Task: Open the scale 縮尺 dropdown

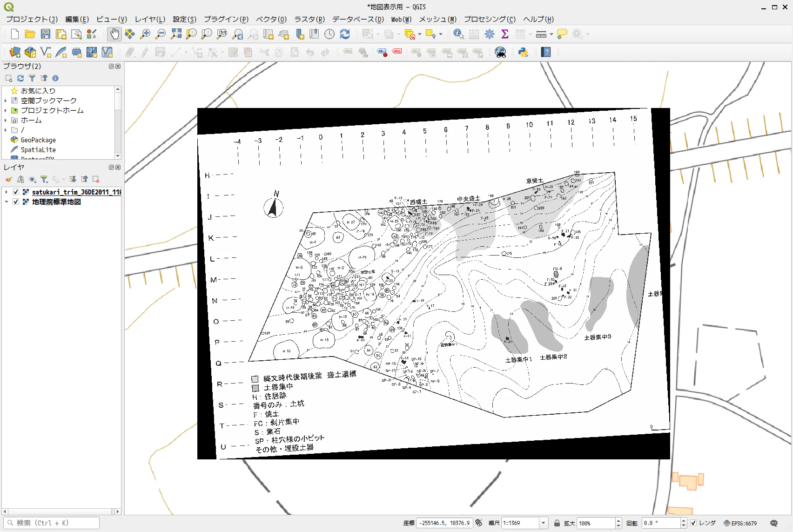Action: (x=543, y=523)
